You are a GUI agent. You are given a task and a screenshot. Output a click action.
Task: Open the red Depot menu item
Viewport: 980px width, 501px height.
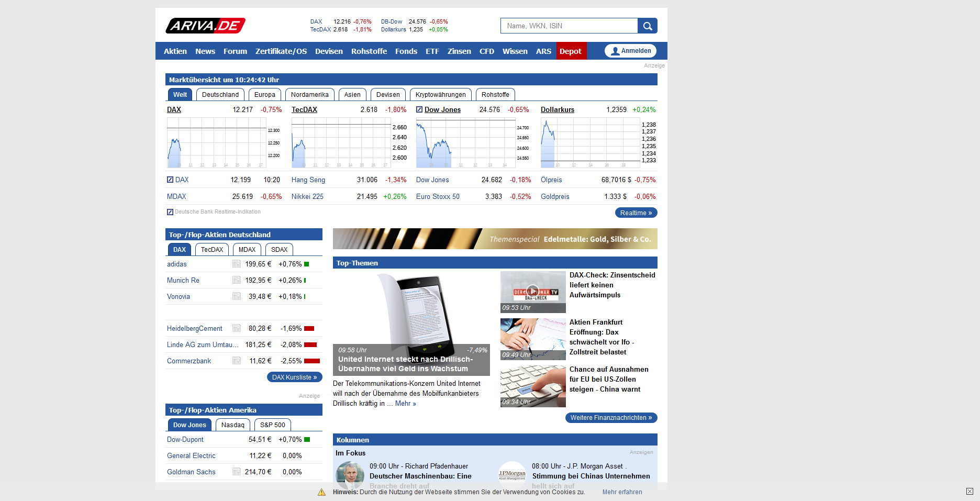coord(571,51)
